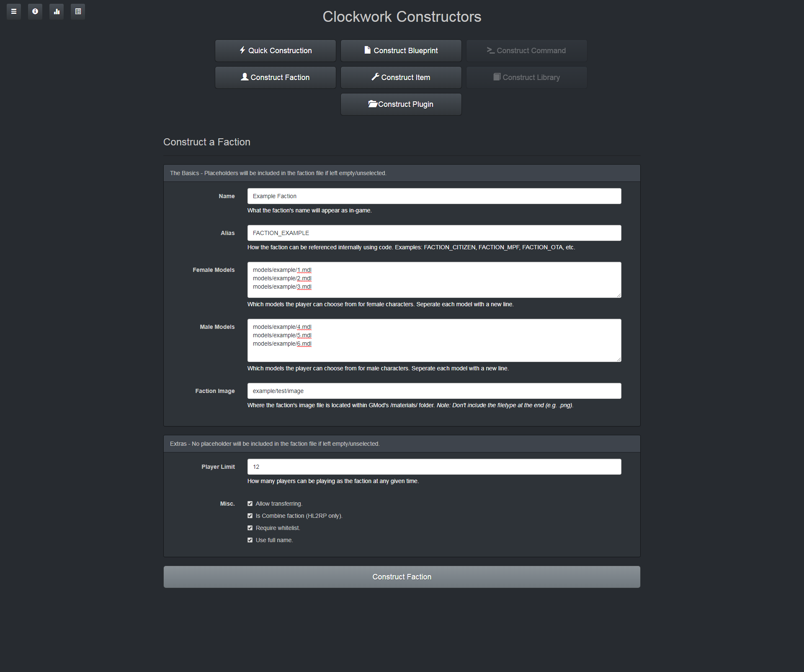The width and height of the screenshot is (804, 672).
Task: Toggle Is Combine faction checkbox
Action: pos(250,516)
